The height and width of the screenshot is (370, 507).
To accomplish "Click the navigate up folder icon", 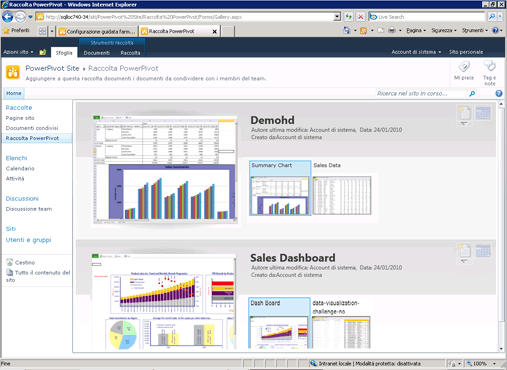I will [43, 52].
